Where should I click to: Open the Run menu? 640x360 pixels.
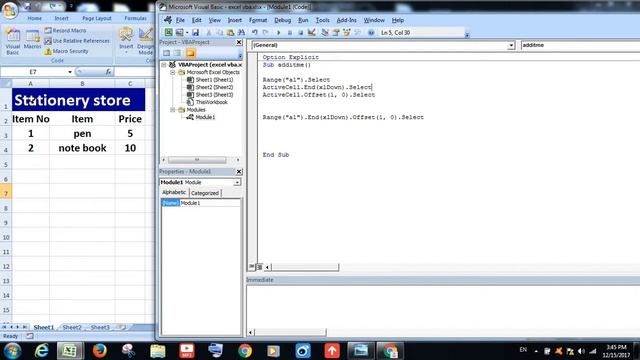pos(303,20)
